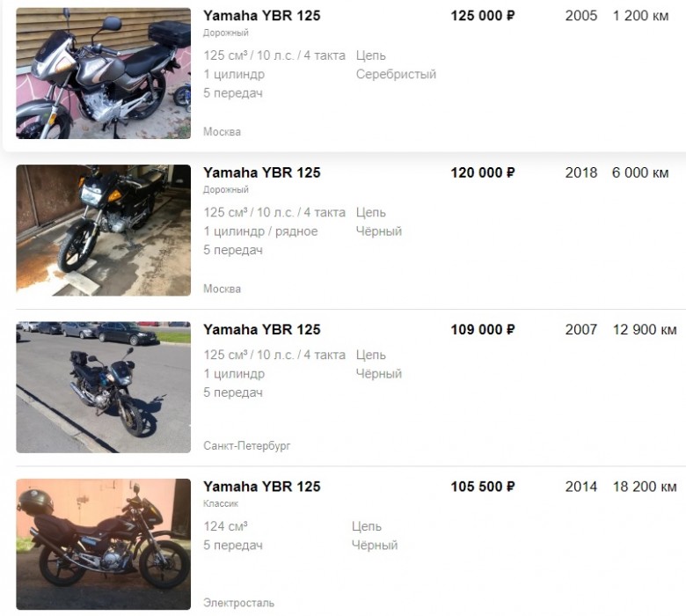Click the 105 500 ₽ price

pyautogui.click(x=483, y=487)
